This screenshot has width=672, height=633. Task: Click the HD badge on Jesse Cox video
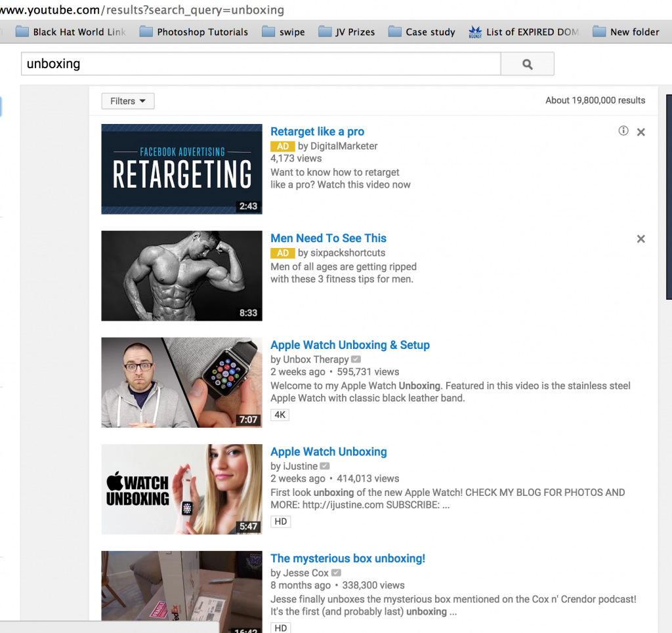tap(281, 628)
